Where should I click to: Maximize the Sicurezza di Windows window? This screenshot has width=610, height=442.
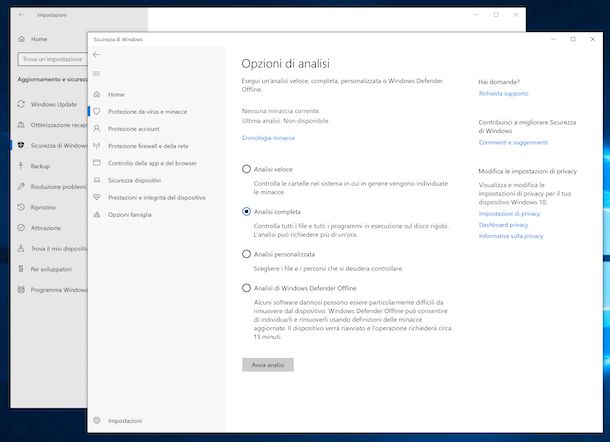(573, 39)
